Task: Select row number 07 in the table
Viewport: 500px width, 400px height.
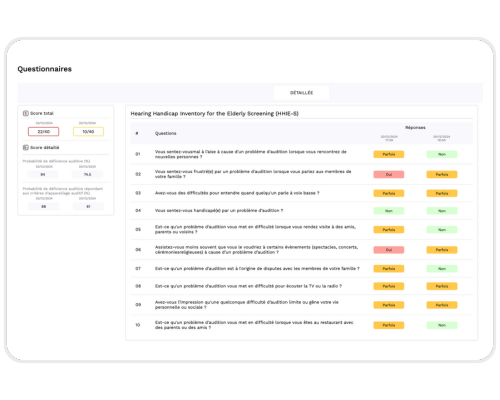Action: 138,268
